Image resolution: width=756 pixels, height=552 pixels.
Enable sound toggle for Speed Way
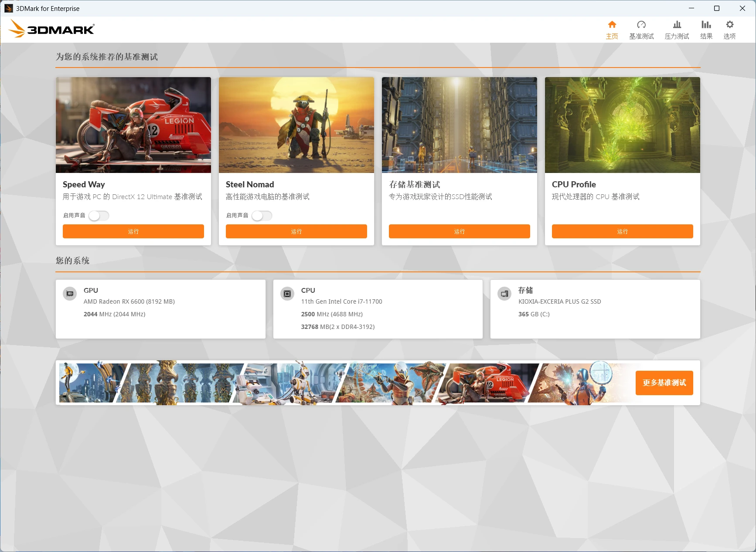(99, 216)
